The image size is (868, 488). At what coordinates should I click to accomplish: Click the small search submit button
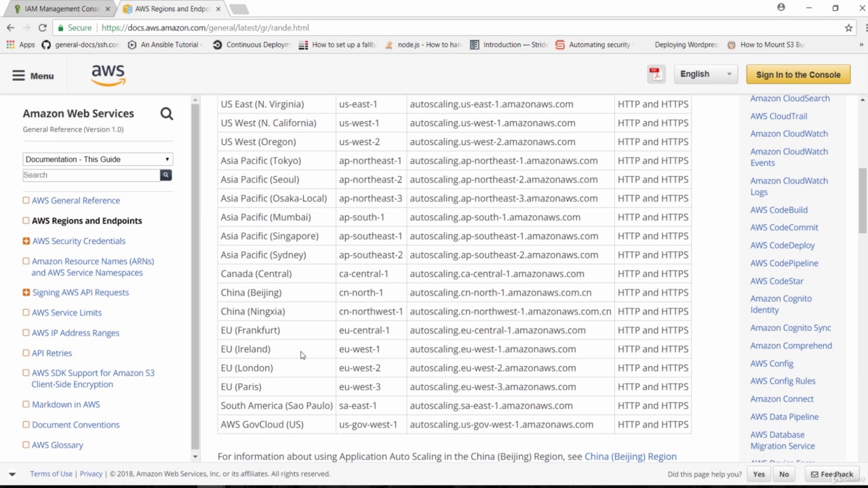[x=165, y=175]
